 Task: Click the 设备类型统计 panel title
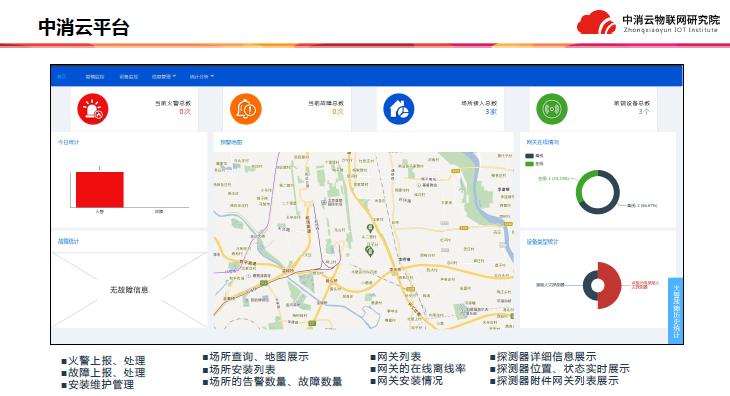click(542, 242)
